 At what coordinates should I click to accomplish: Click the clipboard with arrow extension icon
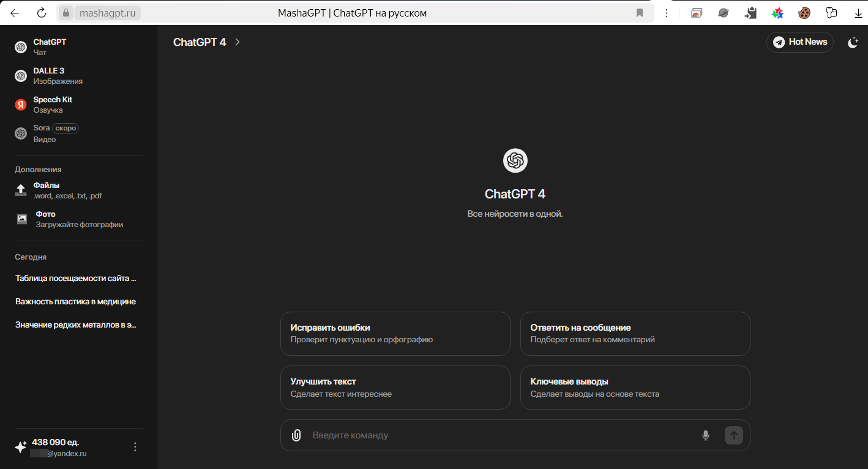[x=750, y=13]
